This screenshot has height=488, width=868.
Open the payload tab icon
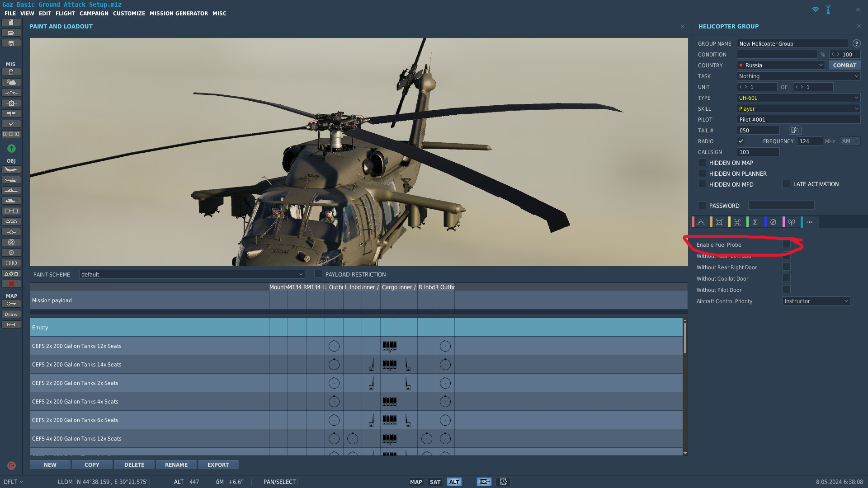[x=719, y=222]
